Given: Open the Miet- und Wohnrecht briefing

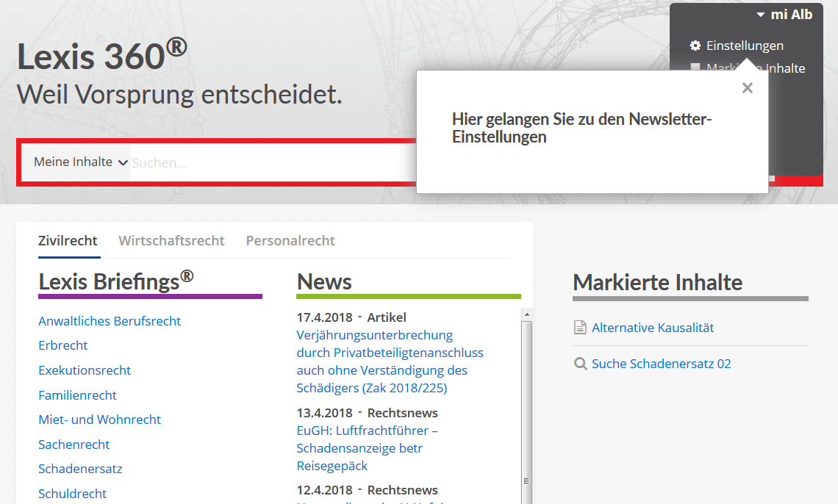Looking at the screenshot, I should pyautogui.click(x=99, y=420).
